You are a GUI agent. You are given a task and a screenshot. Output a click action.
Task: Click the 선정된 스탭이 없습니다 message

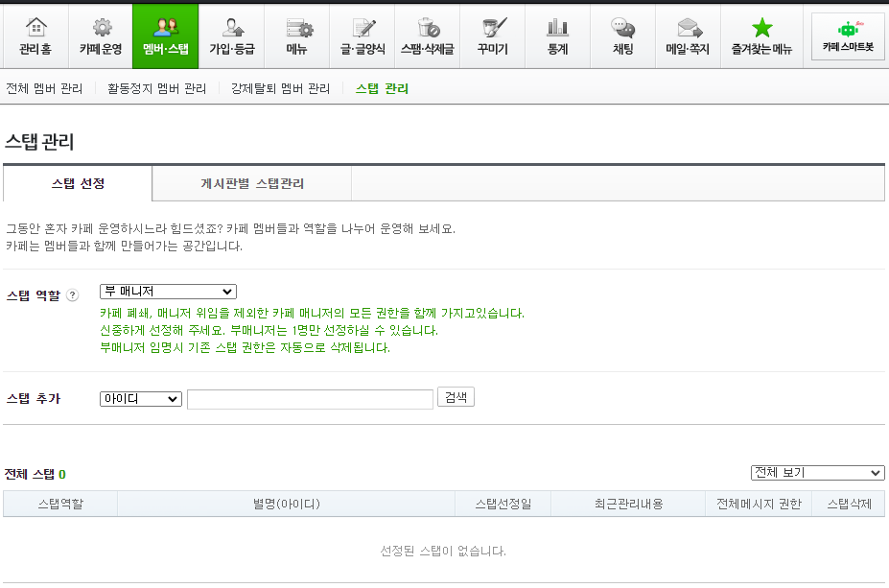coord(443,551)
